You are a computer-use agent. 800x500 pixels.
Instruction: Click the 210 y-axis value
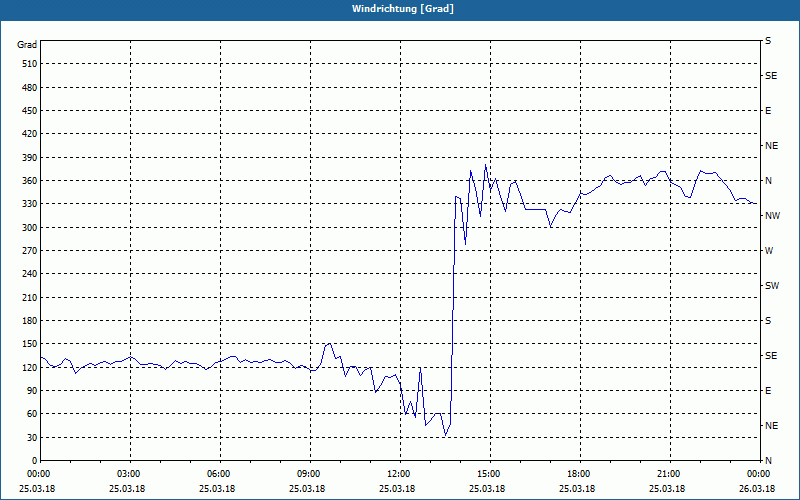[30, 297]
